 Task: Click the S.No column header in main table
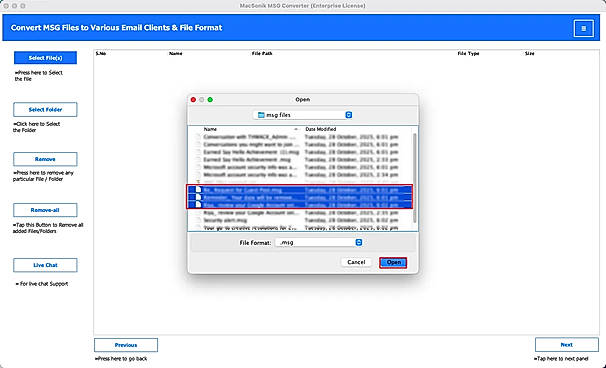click(100, 53)
